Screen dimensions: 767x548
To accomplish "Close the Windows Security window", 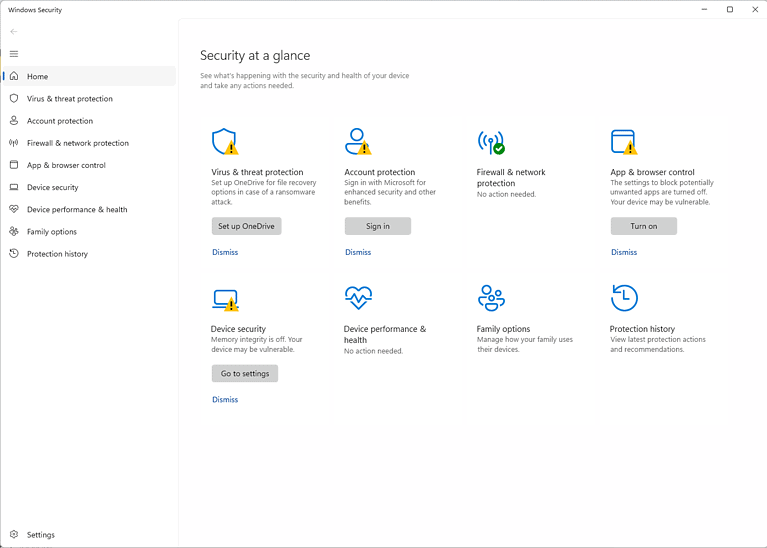I will [x=755, y=9].
